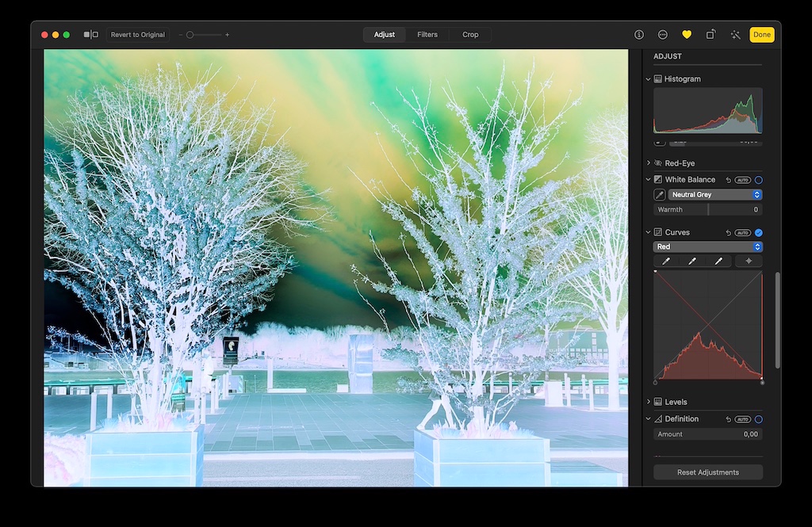The width and height of the screenshot is (812, 527).
Task: Click the Auto Enhance magic wand
Action: pos(735,35)
